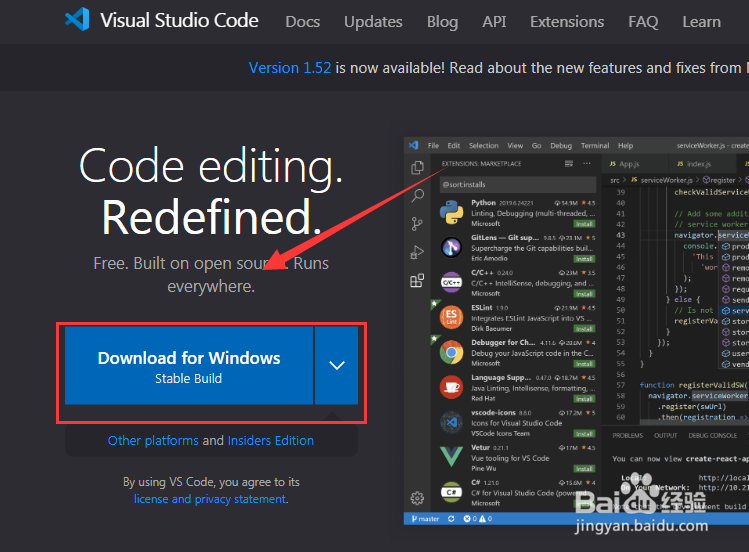Image resolution: width=749 pixels, height=552 pixels.
Task: Open the Edit menu in editor screenshot
Action: click(x=454, y=146)
